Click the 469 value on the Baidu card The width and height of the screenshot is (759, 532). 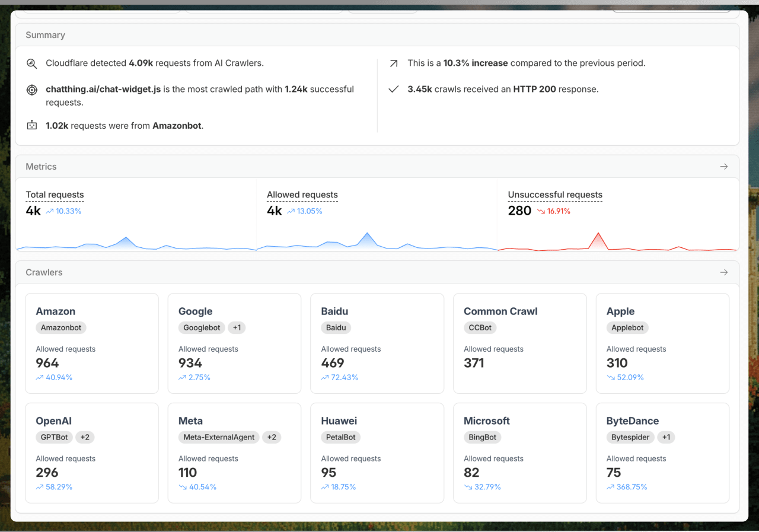coord(333,363)
